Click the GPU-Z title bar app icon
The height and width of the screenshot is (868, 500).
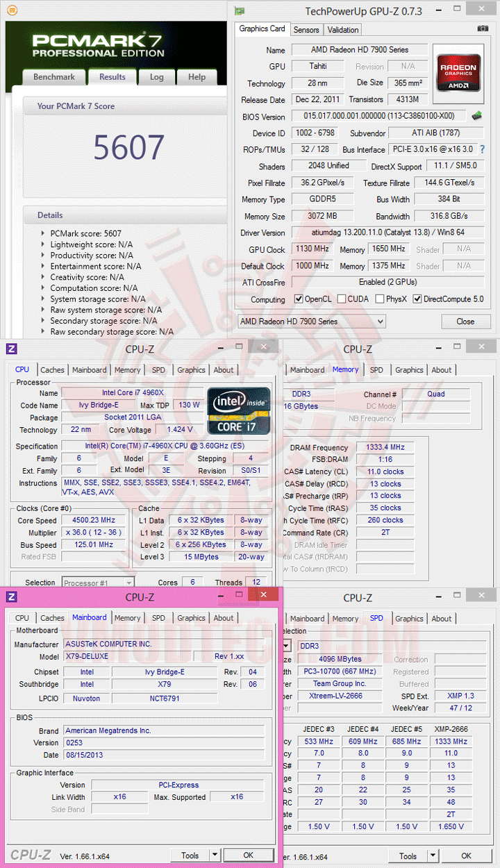click(239, 11)
